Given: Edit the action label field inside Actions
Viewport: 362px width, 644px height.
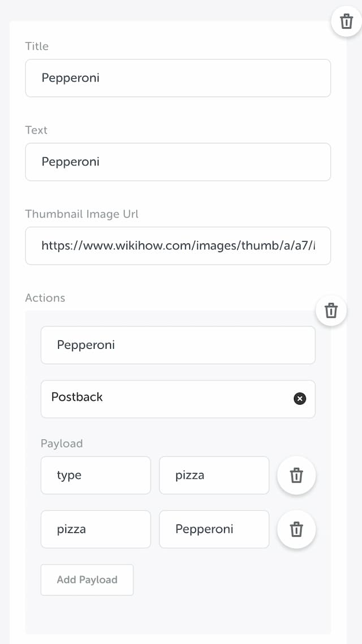Looking at the screenshot, I should 178,345.
